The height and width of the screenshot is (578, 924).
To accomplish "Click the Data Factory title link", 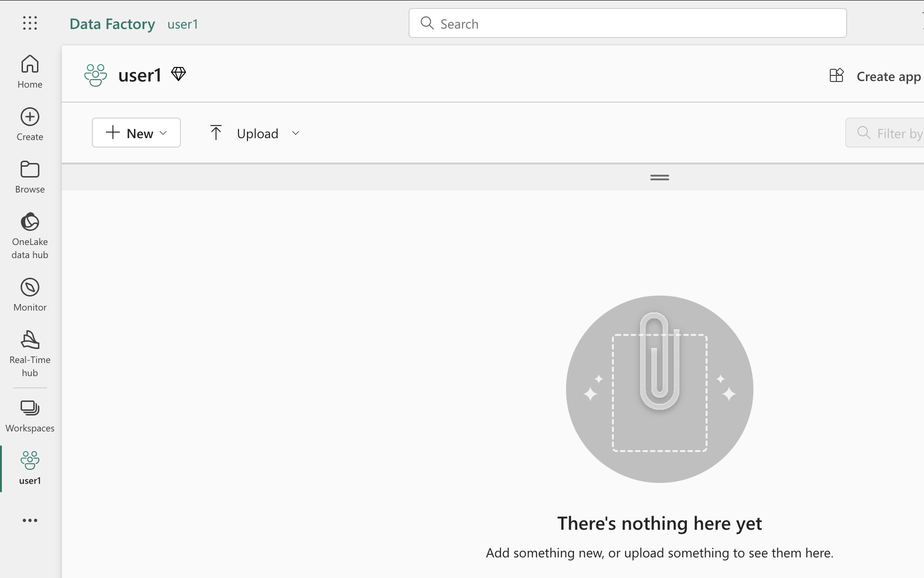I will pyautogui.click(x=112, y=24).
